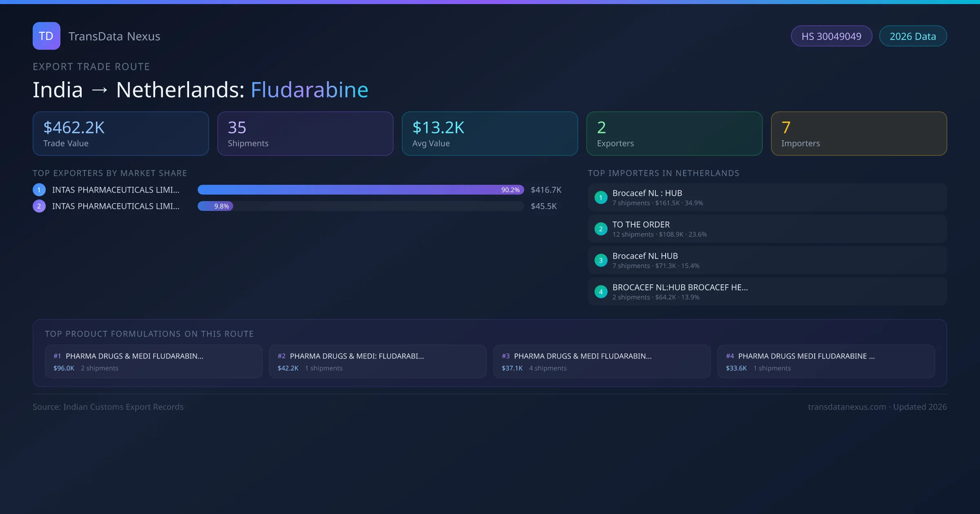Click rank 1 badge for top exporter

(39, 190)
